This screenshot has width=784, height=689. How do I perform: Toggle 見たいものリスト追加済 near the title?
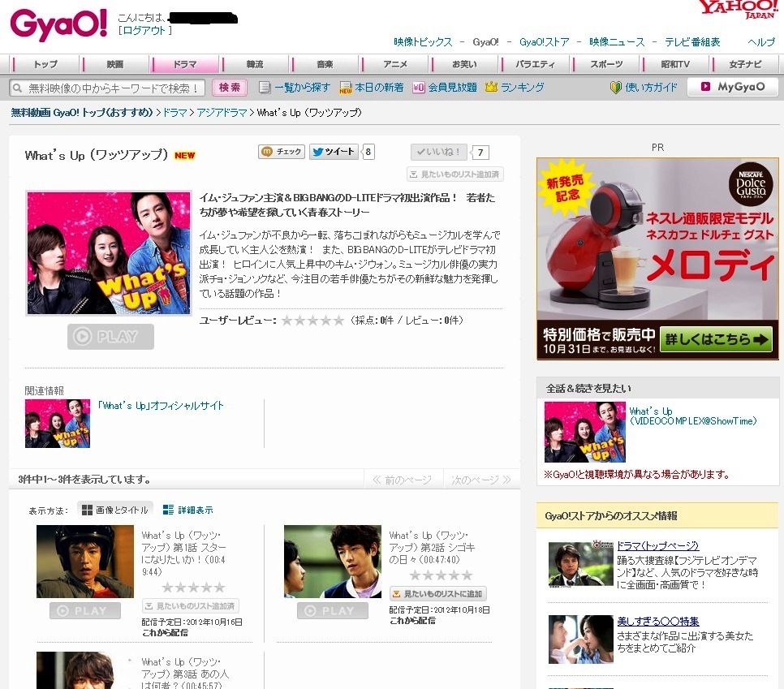tap(455, 174)
